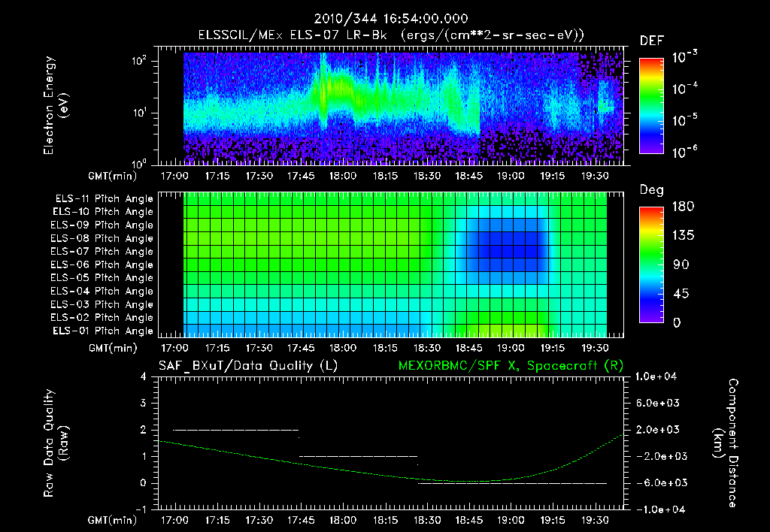This screenshot has width=770, height=532.
Task: Select the ELS-08 Pitch Angle row label
Action: click(x=102, y=238)
